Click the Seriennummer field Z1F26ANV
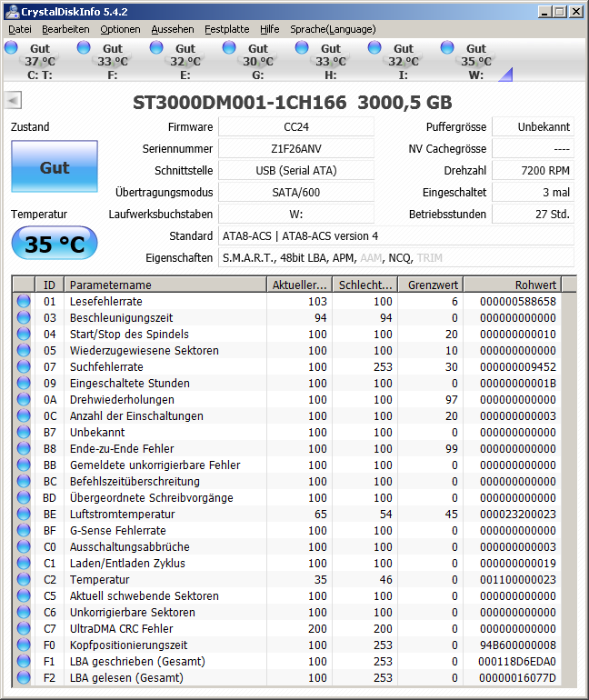This screenshot has width=589, height=700. 296,149
